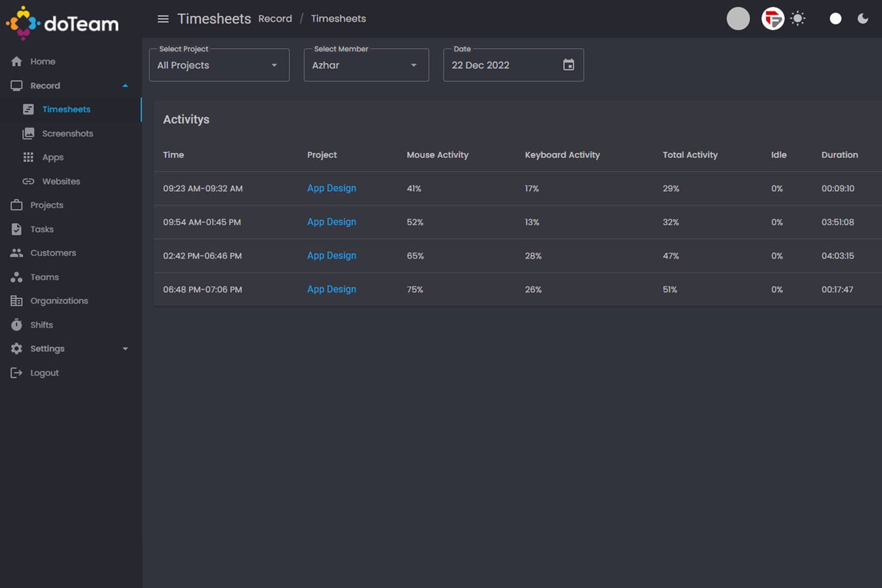The height and width of the screenshot is (588, 882).
Task: Open the calendar date picker icon
Action: (569, 64)
